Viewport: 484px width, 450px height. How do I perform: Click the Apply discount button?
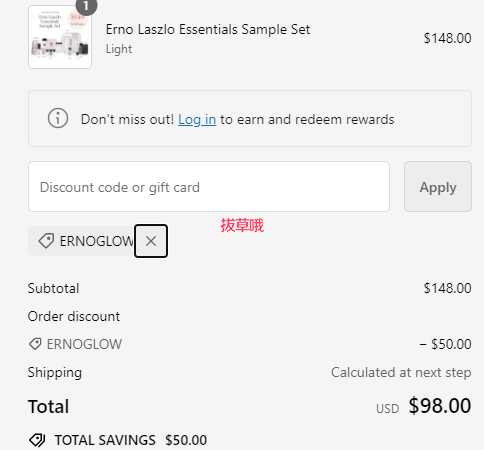[438, 187]
